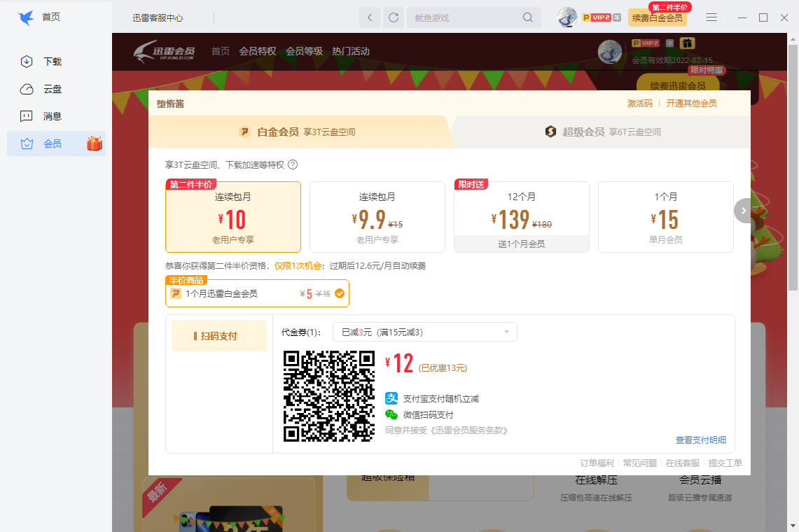Open the 激活码 link

639,104
